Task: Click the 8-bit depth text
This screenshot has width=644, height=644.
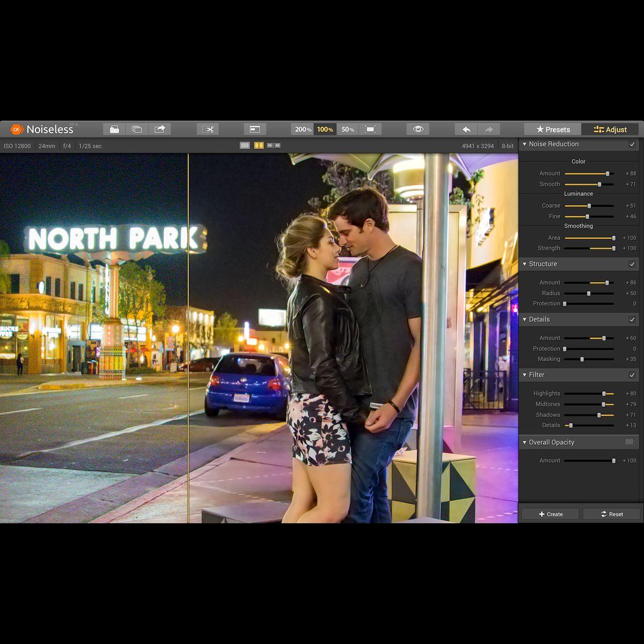Action: pos(508,146)
